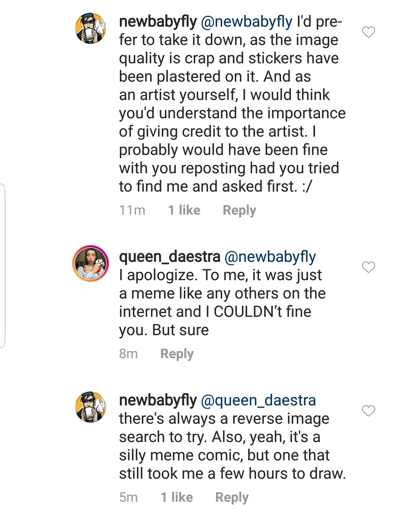This screenshot has height=532, width=399.
Task: Tap heart on the reverse image search comment
Action: [x=368, y=410]
